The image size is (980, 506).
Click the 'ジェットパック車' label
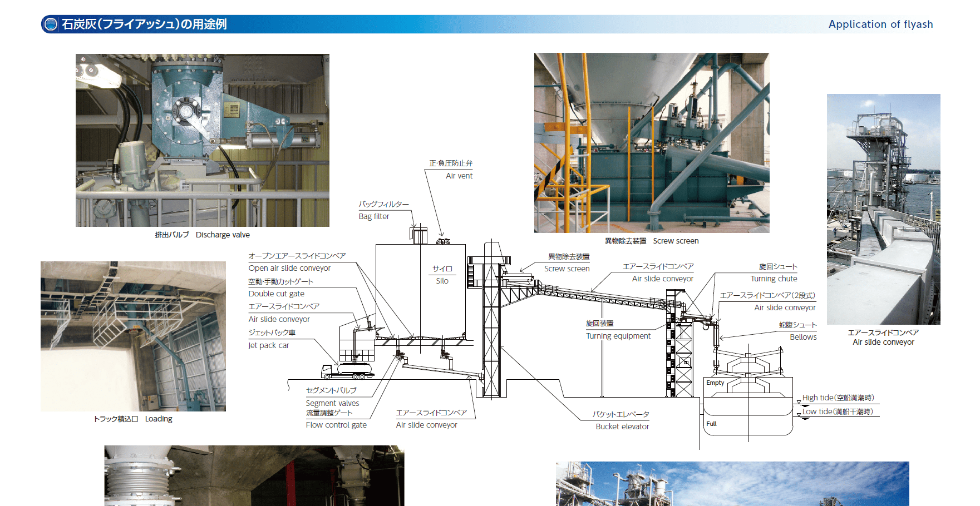point(272,333)
